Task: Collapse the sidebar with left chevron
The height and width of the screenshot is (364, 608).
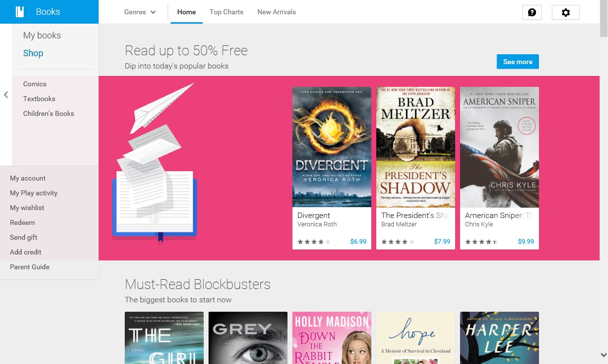Action: point(6,95)
